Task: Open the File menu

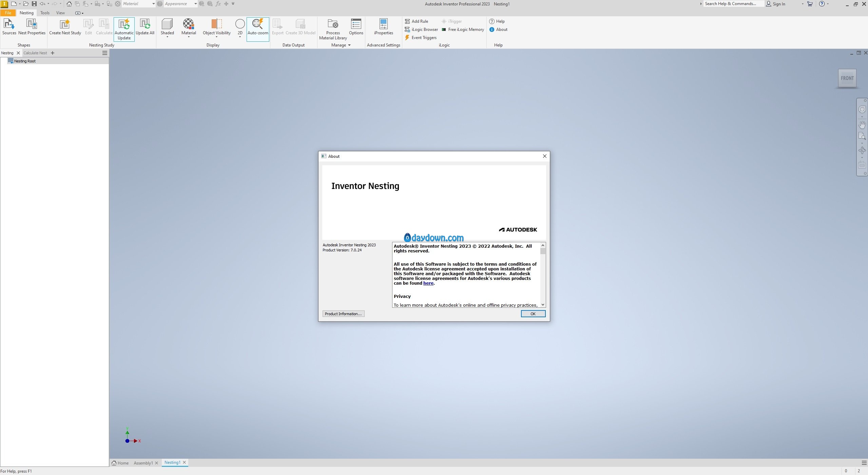Action: click(8, 13)
